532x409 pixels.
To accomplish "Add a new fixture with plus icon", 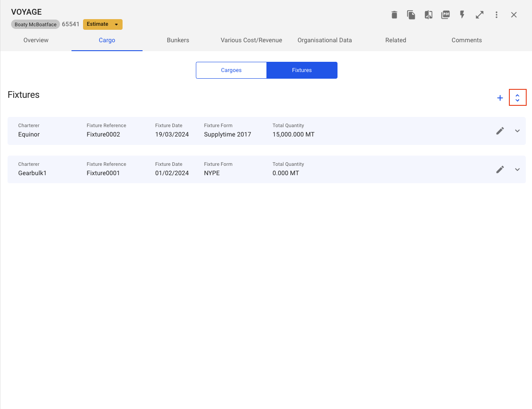I will tap(500, 98).
